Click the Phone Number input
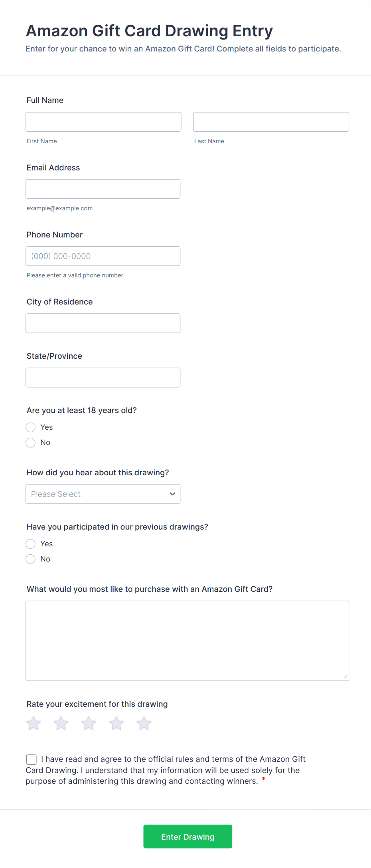 (x=103, y=256)
